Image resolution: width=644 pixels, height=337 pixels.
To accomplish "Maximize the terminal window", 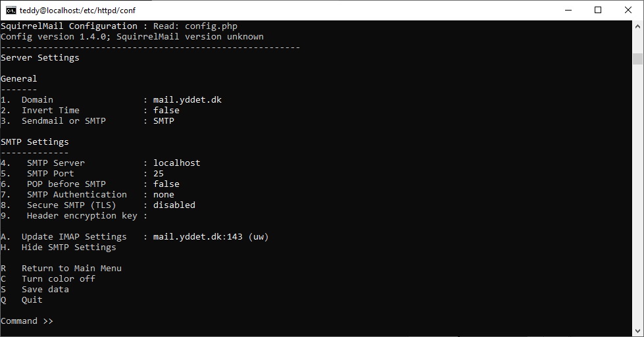I will (x=598, y=11).
